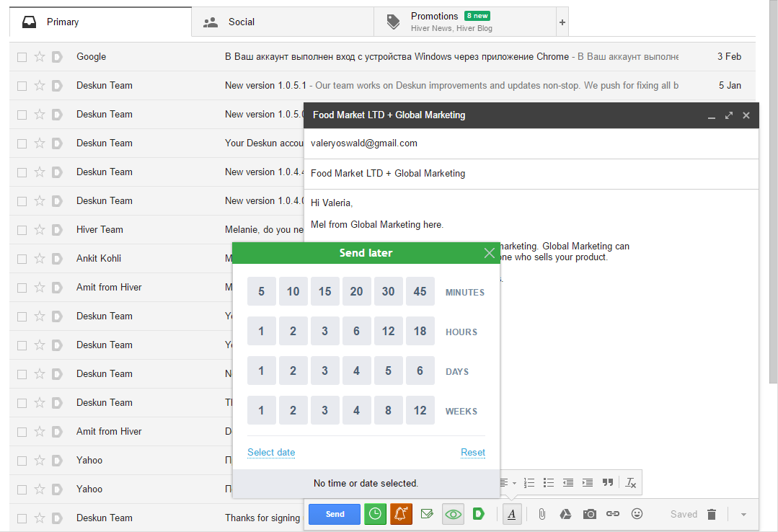
Task: Schedule send in 5 minutes
Action: click(x=262, y=291)
